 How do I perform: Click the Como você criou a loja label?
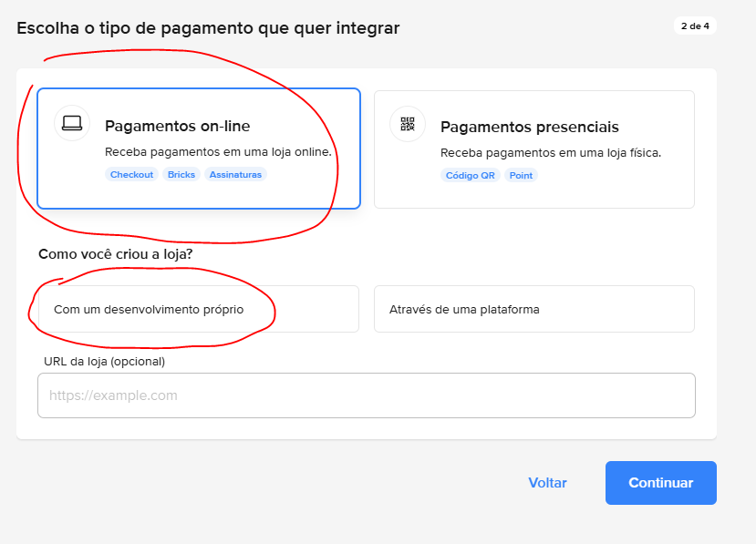pyautogui.click(x=115, y=254)
